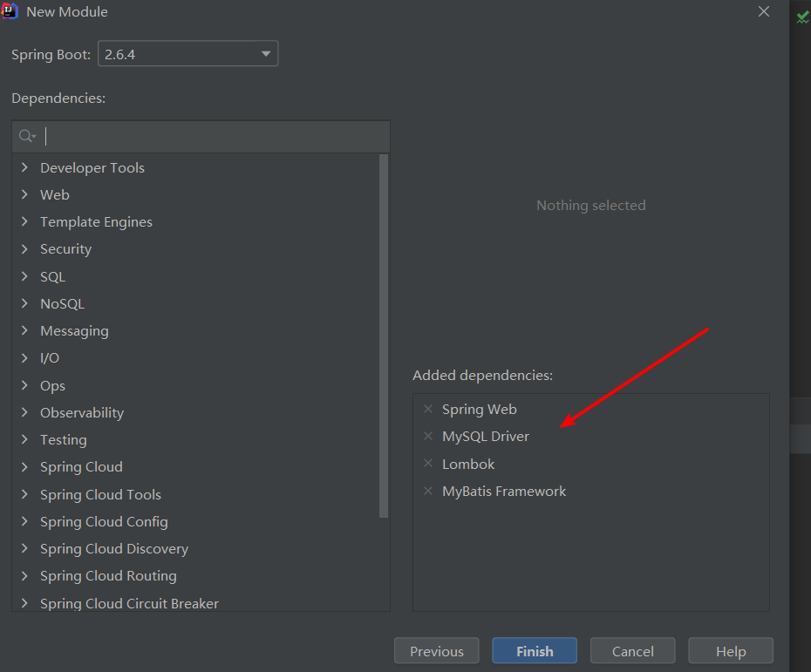The height and width of the screenshot is (672, 811).
Task: Click the green checkmark icon behind the dialog
Action: click(803, 17)
